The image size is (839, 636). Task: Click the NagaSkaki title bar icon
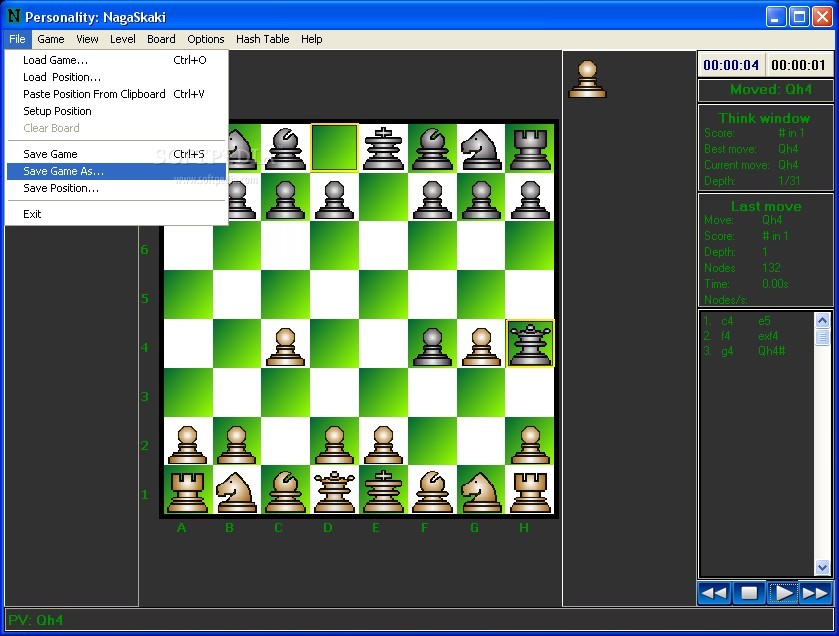point(13,17)
